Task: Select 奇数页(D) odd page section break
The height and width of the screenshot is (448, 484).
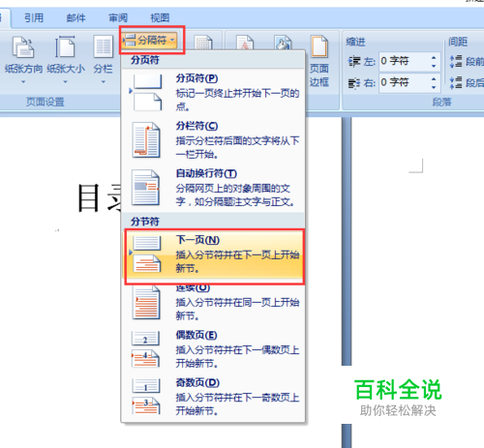Action: pyautogui.click(x=213, y=397)
